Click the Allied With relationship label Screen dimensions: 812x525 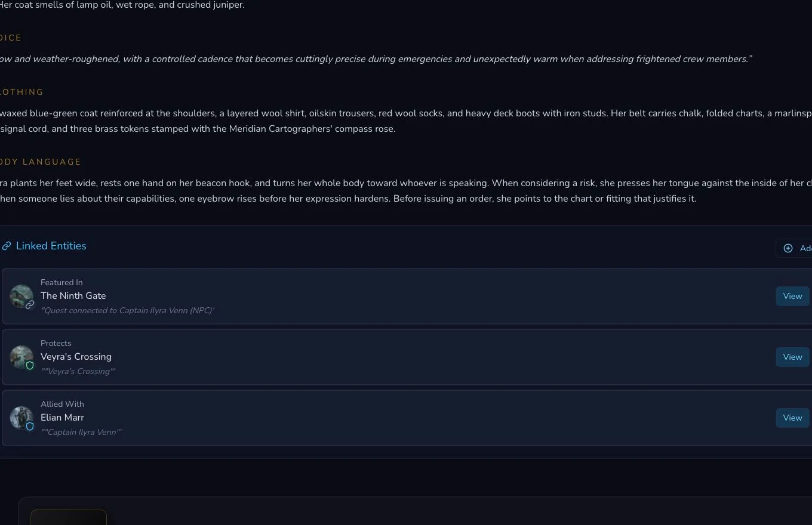click(62, 404)
